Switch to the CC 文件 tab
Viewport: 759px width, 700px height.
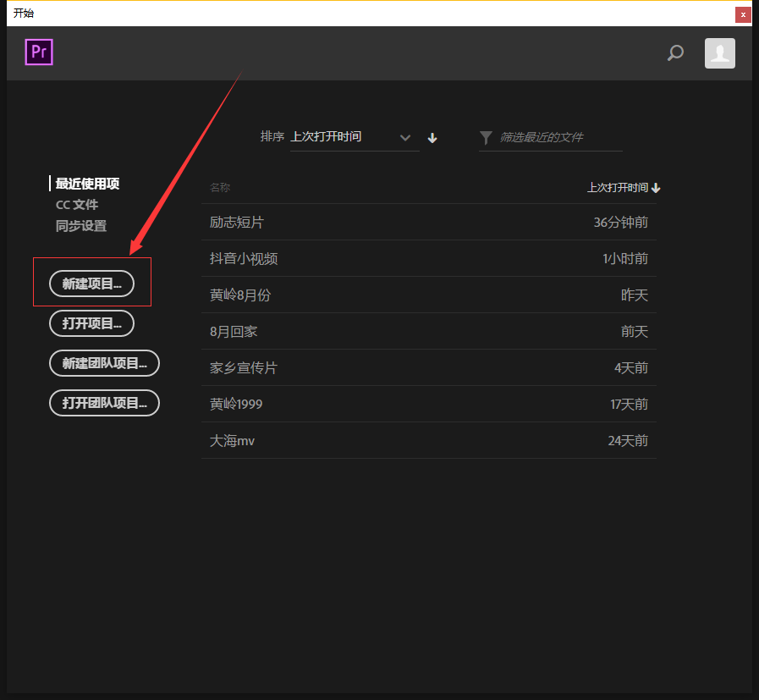click(x=77, y=205)
